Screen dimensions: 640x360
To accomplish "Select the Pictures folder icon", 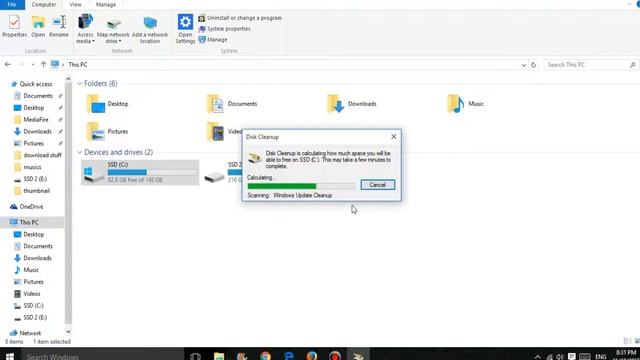I will tap(96, 132).
